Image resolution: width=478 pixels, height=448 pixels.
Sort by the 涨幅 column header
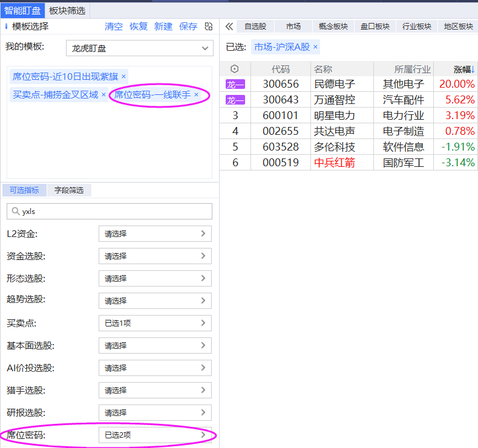[x=463, y=69]
